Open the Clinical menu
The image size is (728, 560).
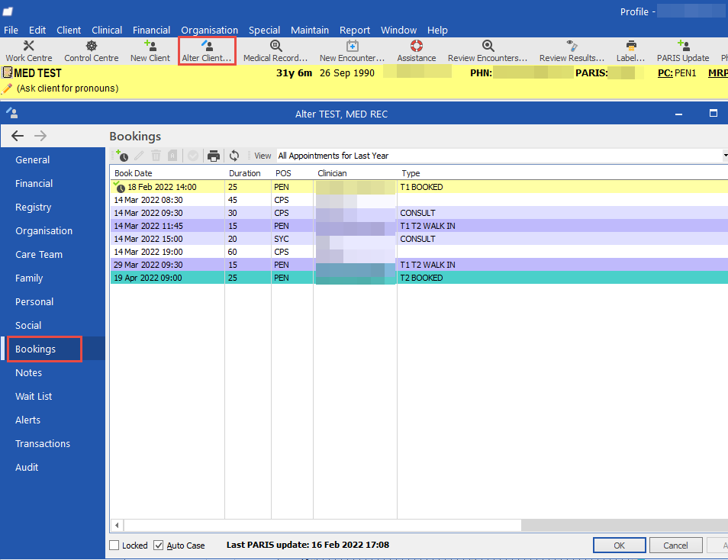(106, 30)
